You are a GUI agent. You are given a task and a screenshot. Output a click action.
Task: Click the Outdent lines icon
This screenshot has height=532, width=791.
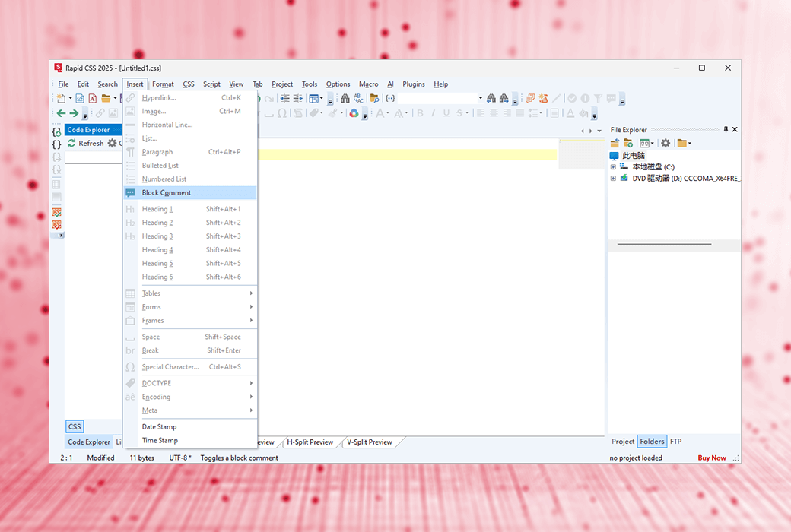tap(297, 98)
